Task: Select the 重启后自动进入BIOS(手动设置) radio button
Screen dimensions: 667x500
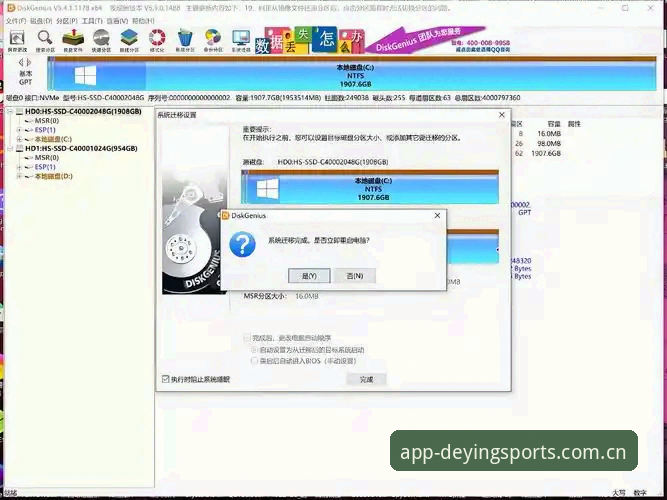Action: 254,361
